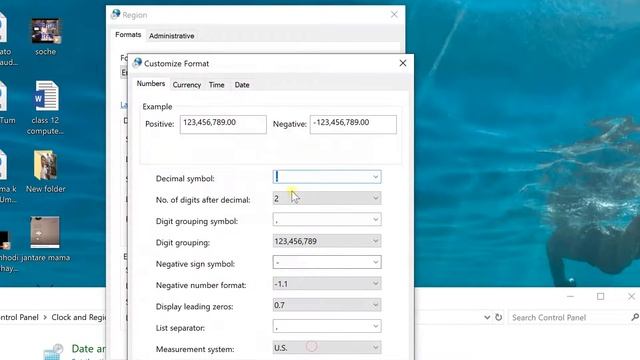Open the Formats tab in Region window

click(128, 35)
